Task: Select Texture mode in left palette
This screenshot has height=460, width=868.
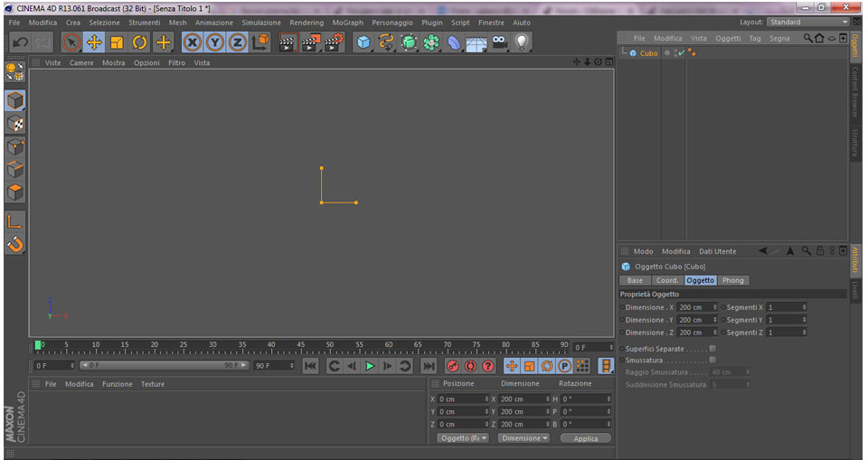Action: point(15,124)
